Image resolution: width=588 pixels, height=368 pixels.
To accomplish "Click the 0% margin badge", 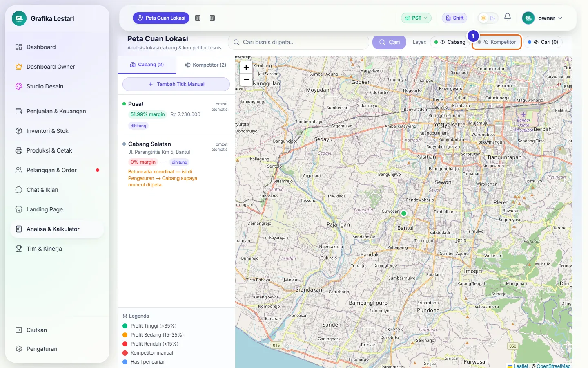I will 143,162.
